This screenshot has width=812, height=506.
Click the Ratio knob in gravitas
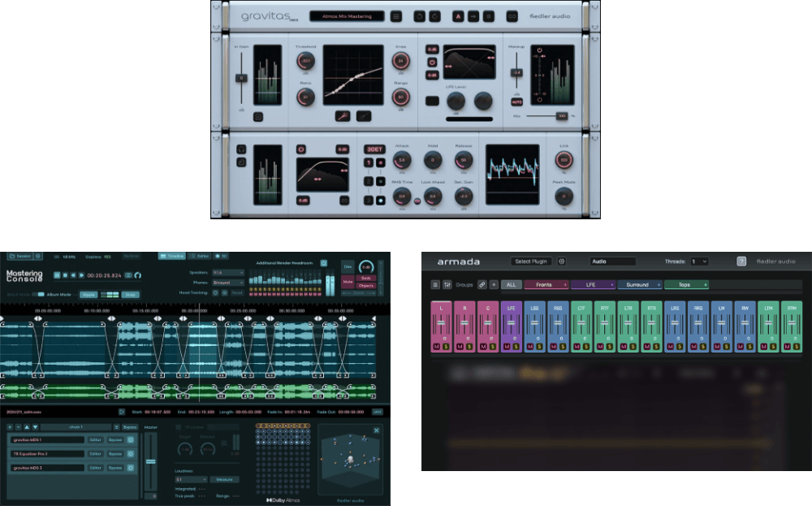pyautogui.click(x=305, y=97)
